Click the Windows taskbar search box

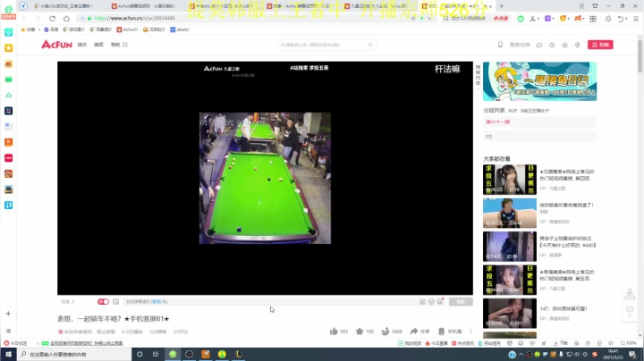click(74, 354)
